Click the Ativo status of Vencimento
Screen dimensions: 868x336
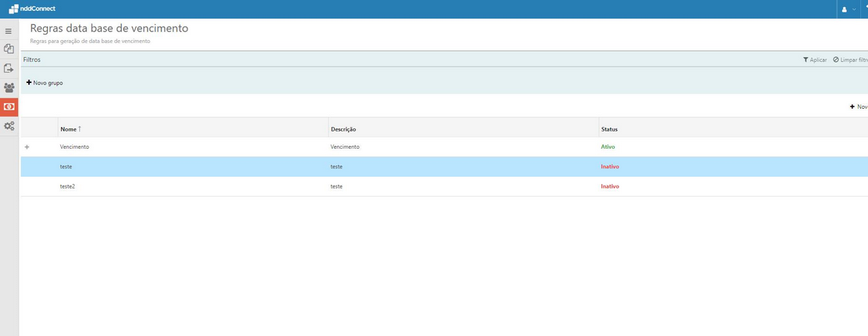(x=608, y=146)
